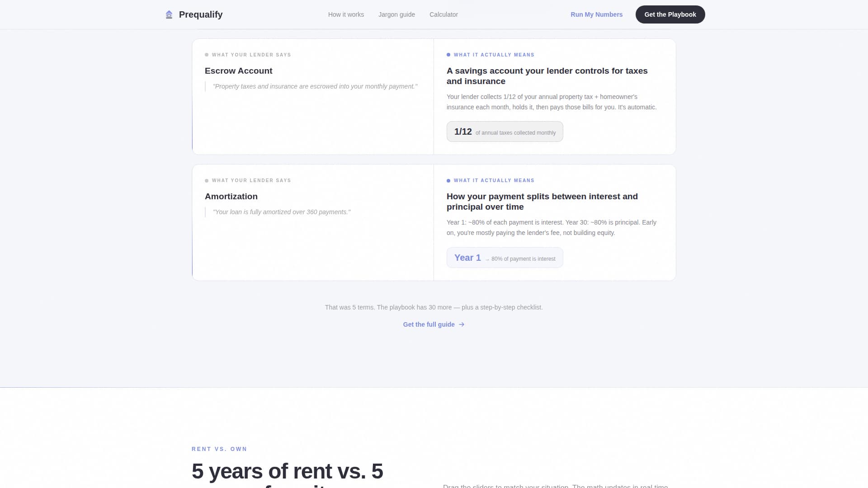The width and height of the screenshot is (868, 488).
Task: Click the '5 years of rent vs. 5' headline
Action: 287,471
